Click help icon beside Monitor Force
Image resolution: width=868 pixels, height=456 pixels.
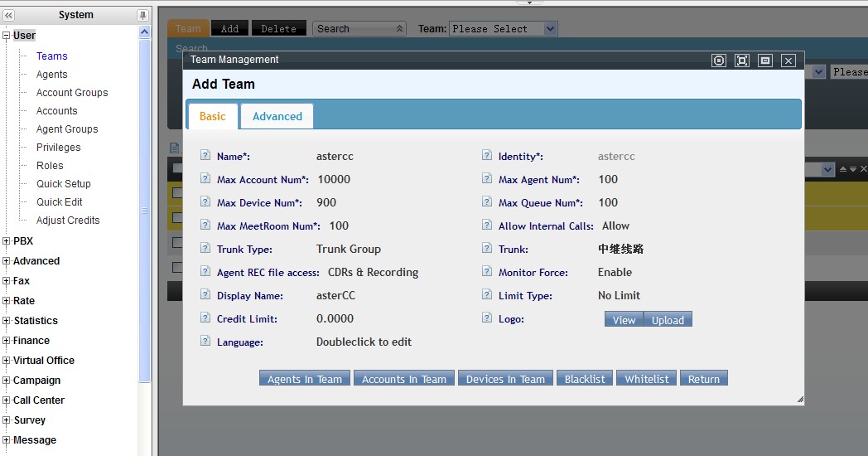point(487,272)
